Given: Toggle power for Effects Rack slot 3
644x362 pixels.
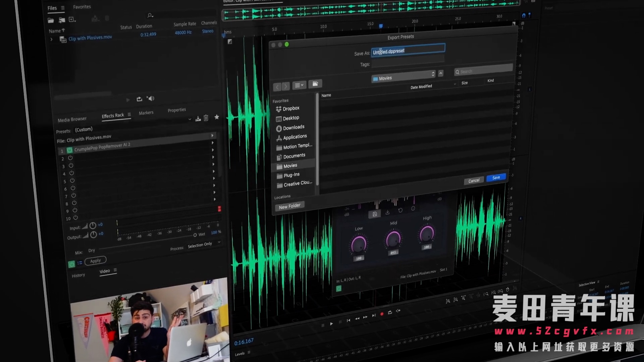Looking at the screenshot, I should tap(71, 165).
